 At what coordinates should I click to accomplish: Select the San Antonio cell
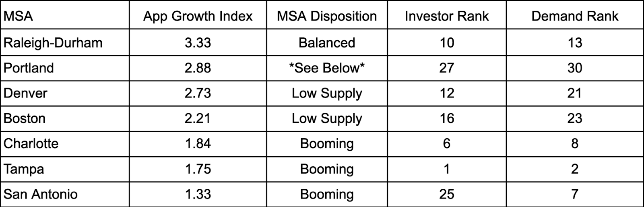[x=41, y=194]
